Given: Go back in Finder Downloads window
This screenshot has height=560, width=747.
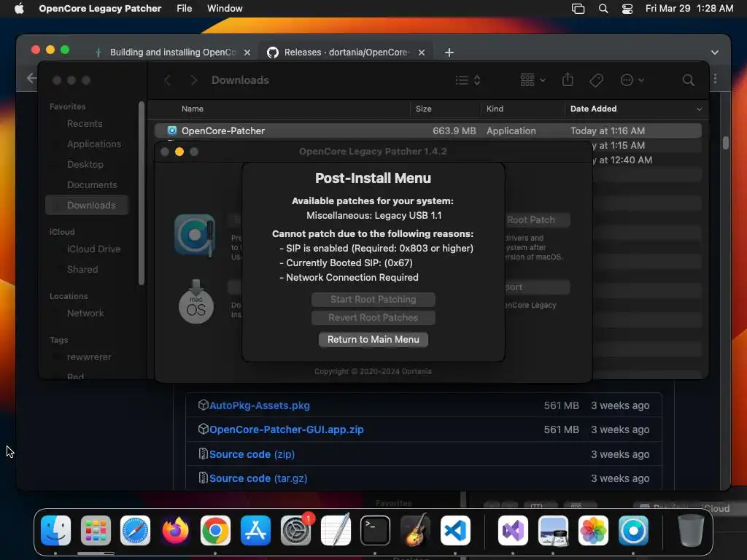Looking at the screenshot, I should point(167,80).
